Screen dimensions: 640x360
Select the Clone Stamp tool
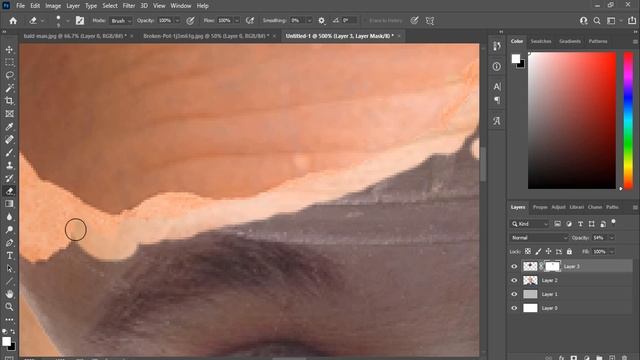tap(9, 165)
